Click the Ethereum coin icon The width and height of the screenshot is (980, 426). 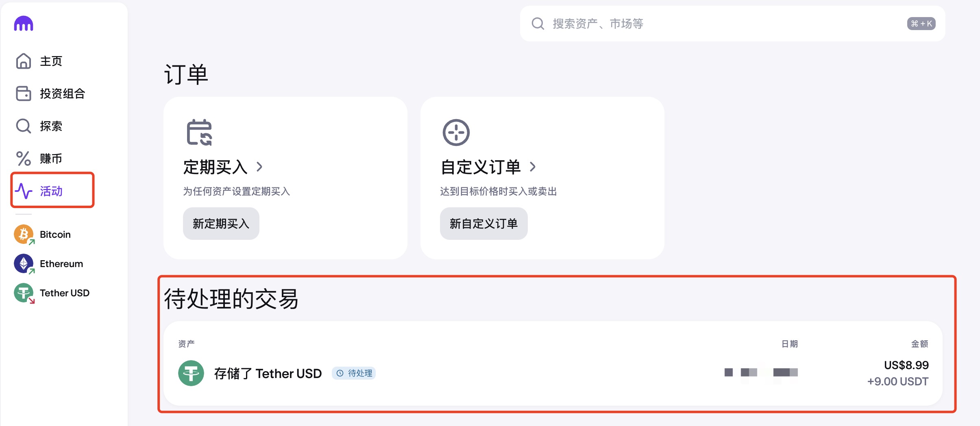point(24,264)
